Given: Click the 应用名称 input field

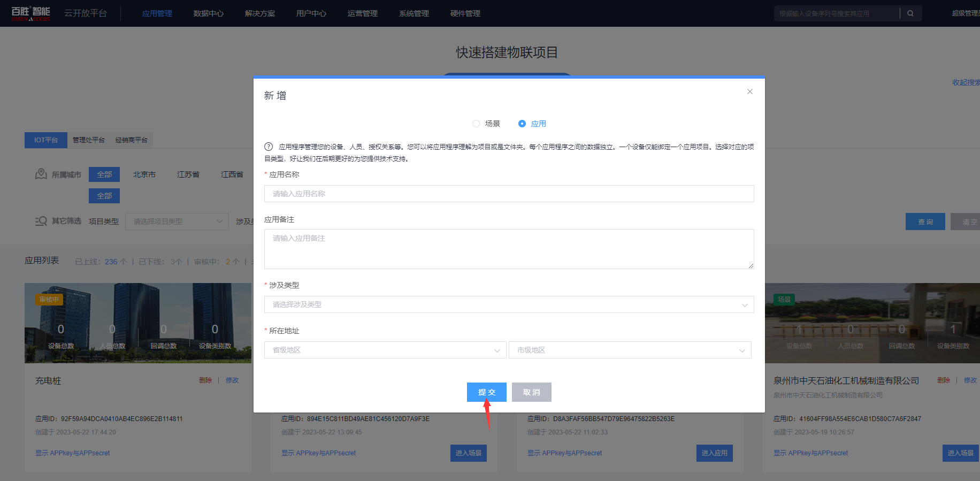Looking at the screenshot, I should pos(509,194).
